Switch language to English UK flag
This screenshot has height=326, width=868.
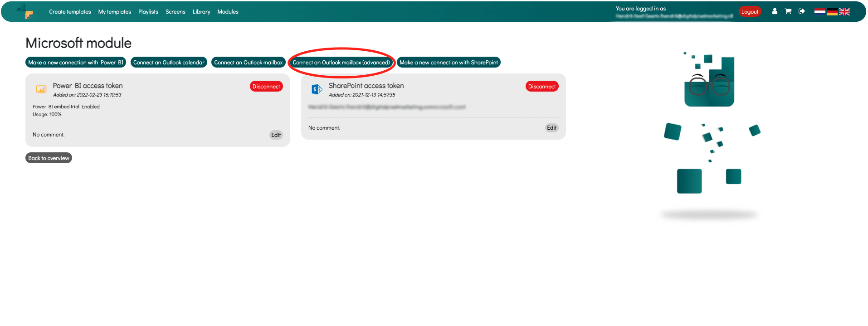pos(844,12)
